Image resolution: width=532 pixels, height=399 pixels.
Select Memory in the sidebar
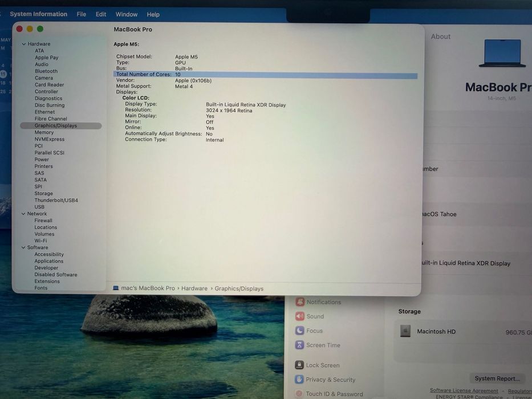44,132
